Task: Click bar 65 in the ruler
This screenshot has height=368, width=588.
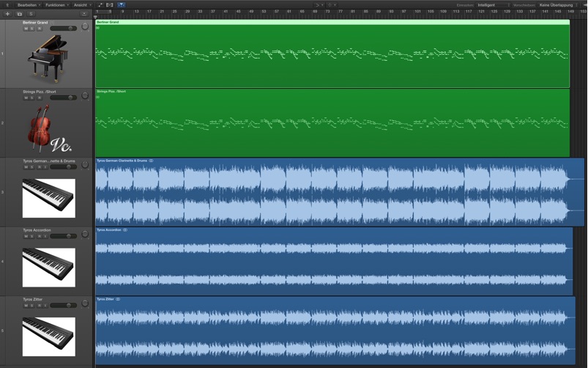Action: (302, 12)
